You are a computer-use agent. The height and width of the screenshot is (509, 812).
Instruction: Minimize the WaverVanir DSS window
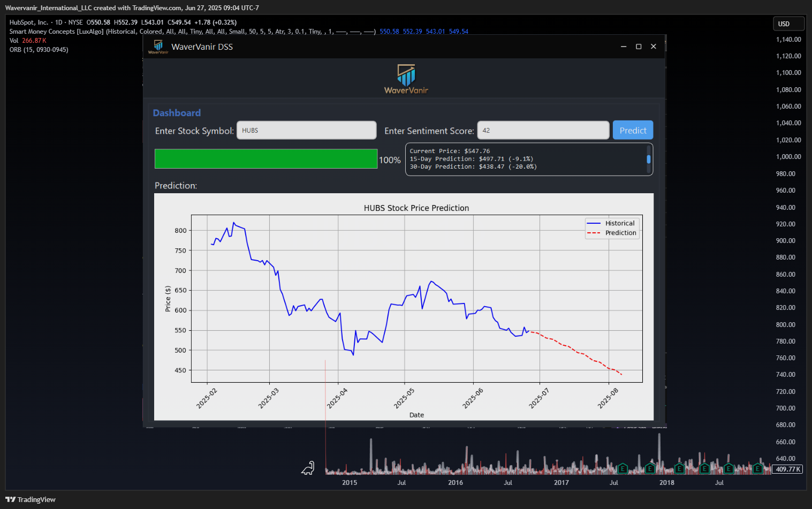tap(624, 47)
